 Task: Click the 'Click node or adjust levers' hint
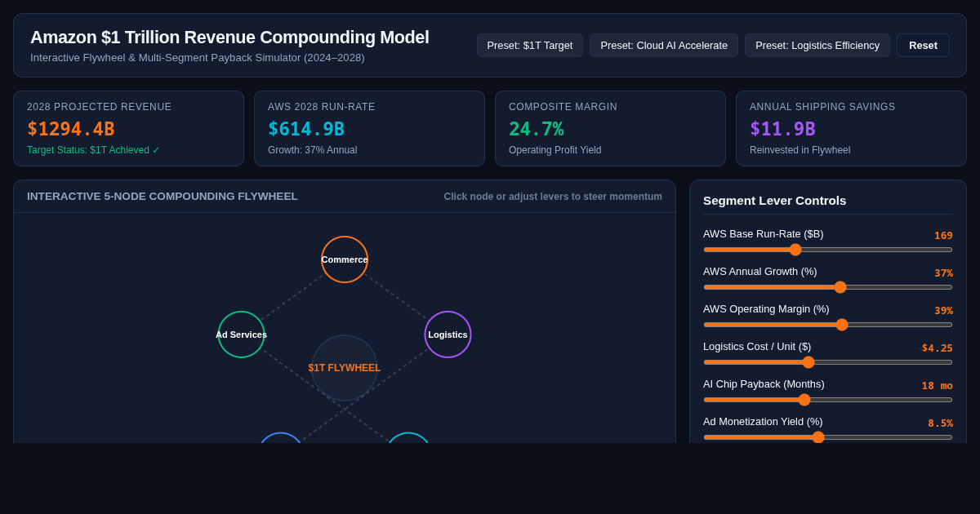coord(553,197)
